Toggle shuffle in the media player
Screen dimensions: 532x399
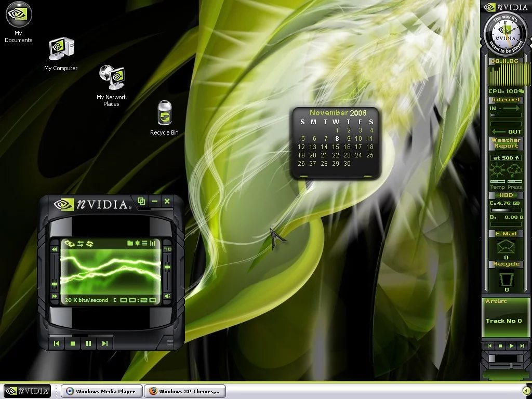81,243
